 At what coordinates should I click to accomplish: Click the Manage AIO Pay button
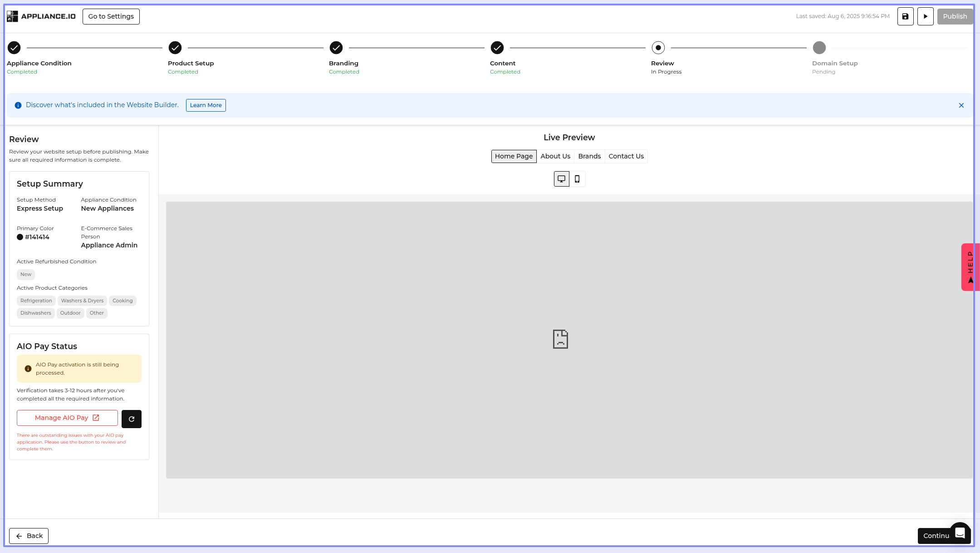click(x=67, y=418)
